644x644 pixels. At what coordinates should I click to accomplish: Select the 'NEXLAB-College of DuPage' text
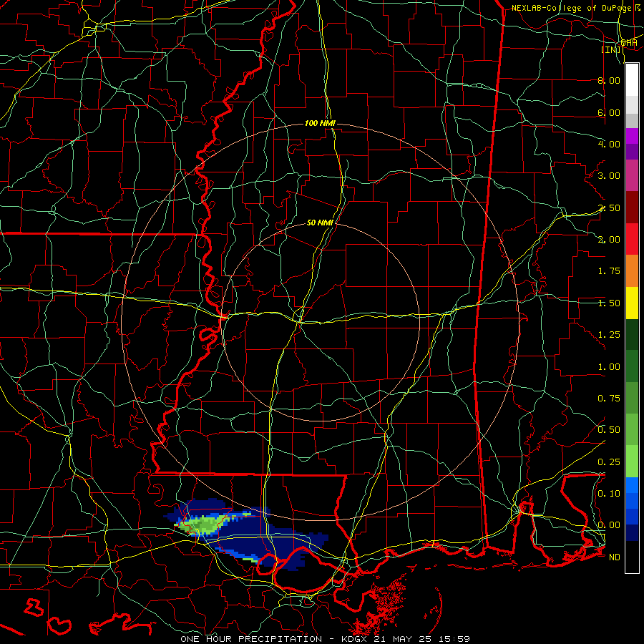click(571, 8)
